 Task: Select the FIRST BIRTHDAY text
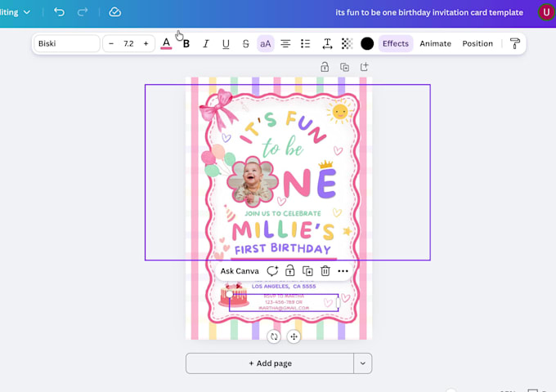(x=283, y=248)
